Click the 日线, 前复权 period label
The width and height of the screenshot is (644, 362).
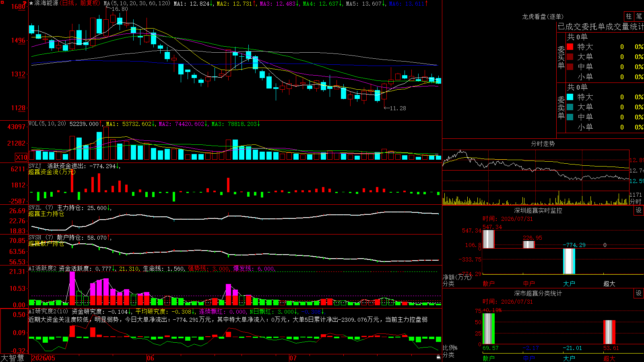(x=80, y=3)
